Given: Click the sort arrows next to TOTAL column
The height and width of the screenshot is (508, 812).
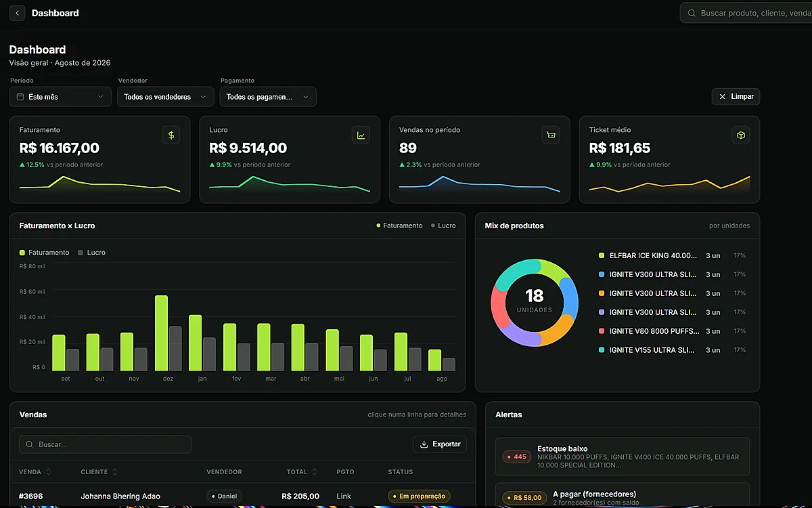Looking at the screenshot, I should 315,472.
